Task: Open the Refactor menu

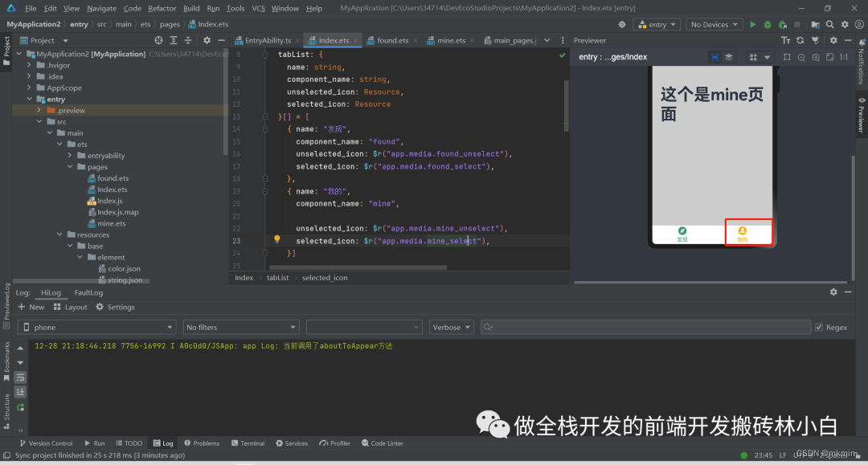Action: pos(161,8)
